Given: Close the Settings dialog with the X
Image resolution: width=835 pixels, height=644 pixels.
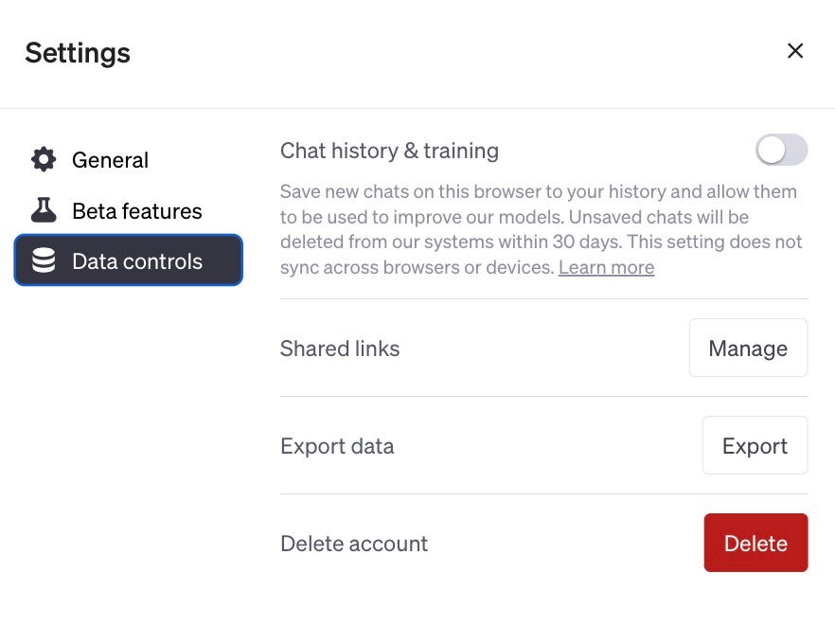Looking at the screenshot, I should pyautogui.click(x=795, y=51).
